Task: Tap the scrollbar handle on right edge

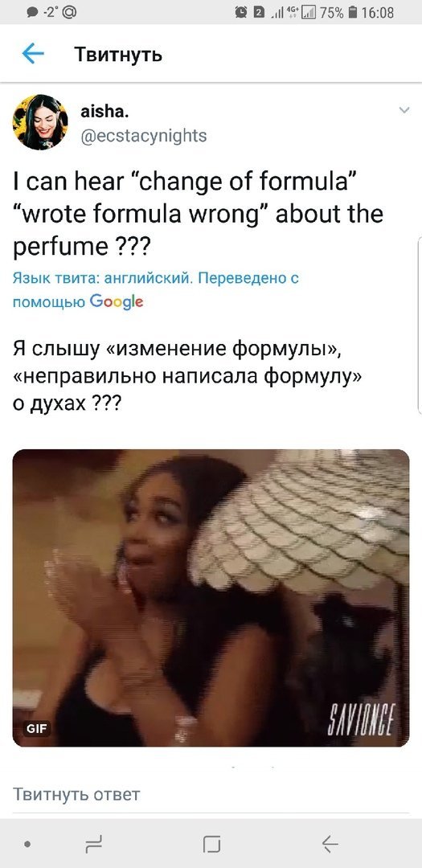Action: [x=420, y=324]
